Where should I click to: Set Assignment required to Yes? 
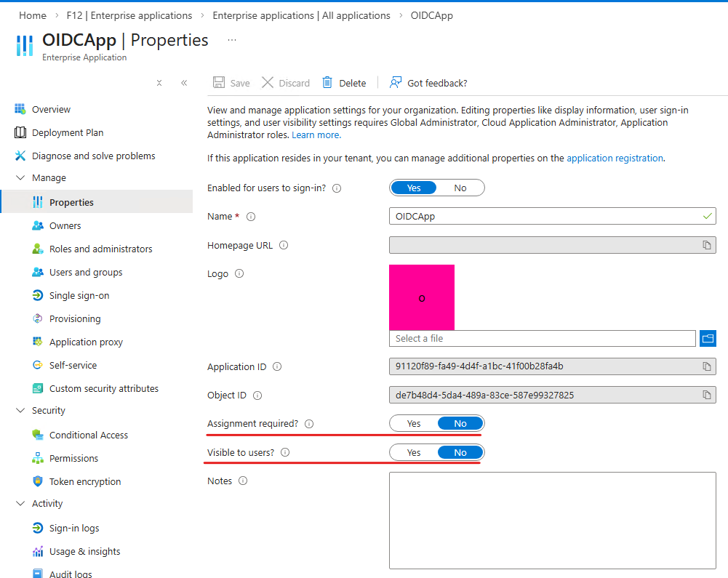414,424
